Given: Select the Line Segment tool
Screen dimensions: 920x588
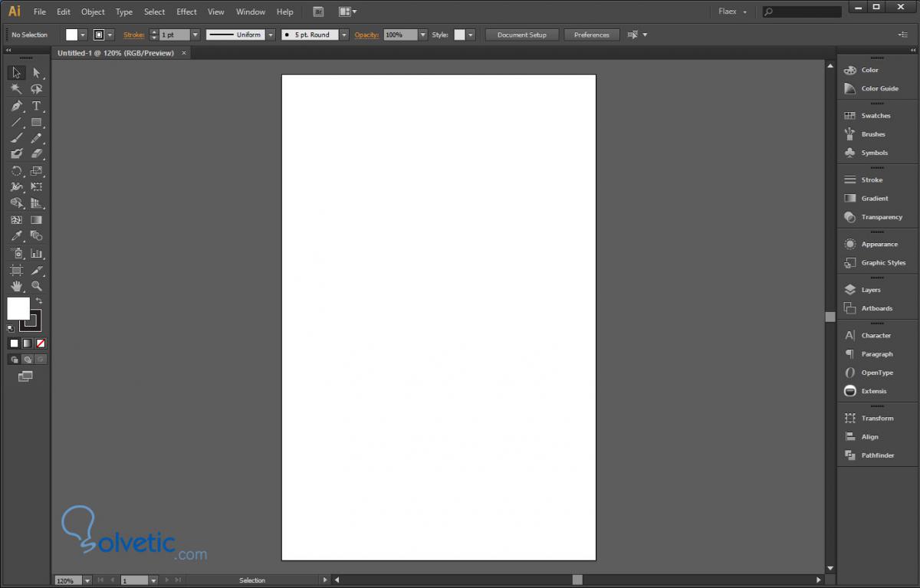Looking at the screenshot, I should (x=16, y=122).
